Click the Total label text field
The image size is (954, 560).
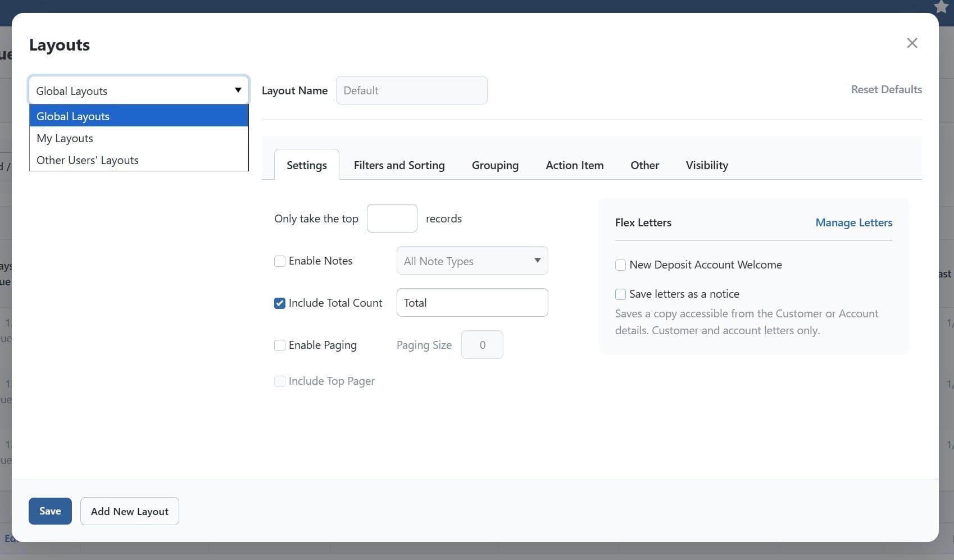point(472,303)
